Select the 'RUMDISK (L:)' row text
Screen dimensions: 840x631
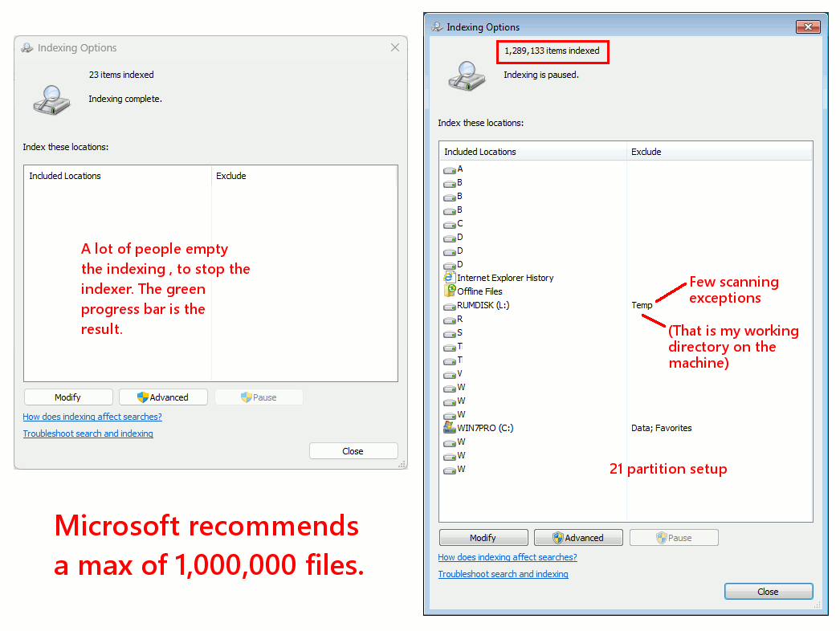point(483,305)
